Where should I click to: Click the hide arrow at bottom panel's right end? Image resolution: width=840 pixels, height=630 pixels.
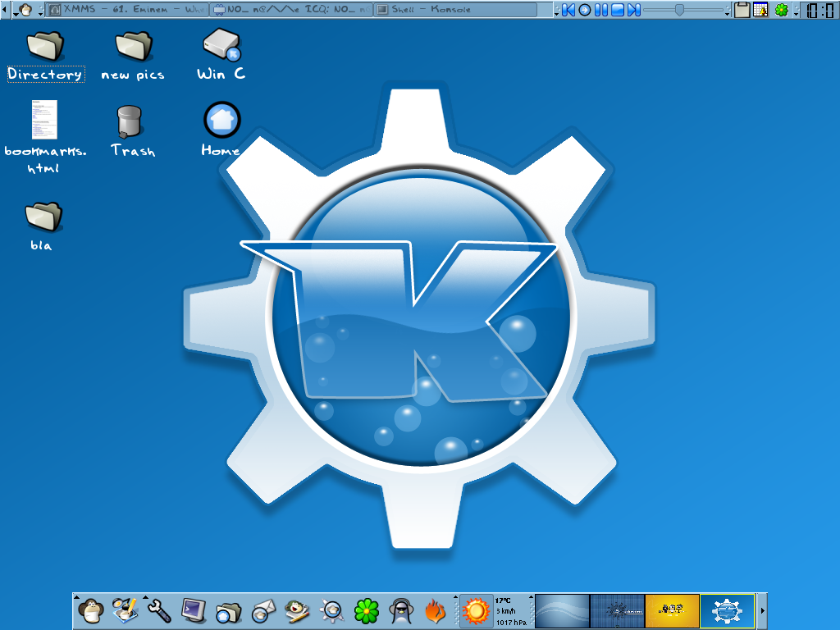(762, 610)
